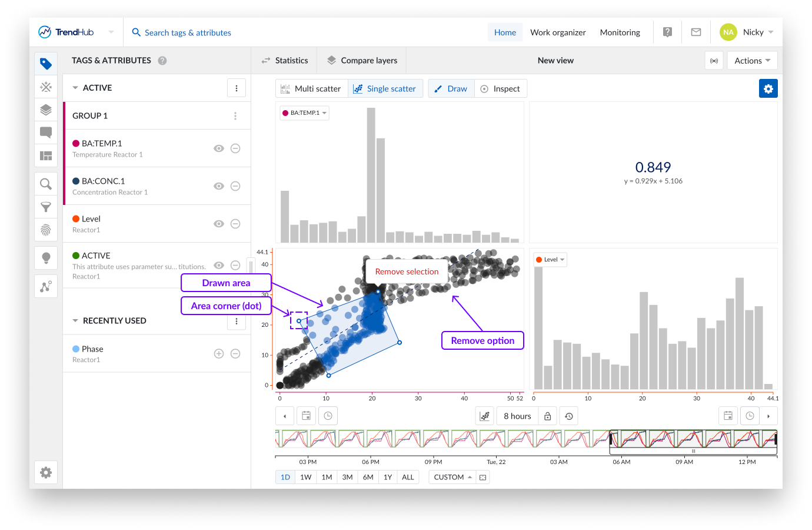Select the 1W time range button
This screenshot has width=812, height=530.
[305, 477]
